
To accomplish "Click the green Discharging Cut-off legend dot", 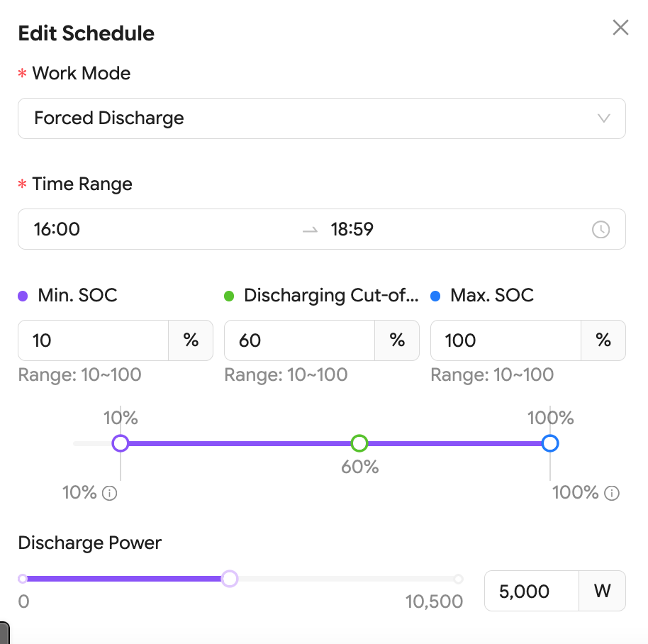I will pos(229,296).
